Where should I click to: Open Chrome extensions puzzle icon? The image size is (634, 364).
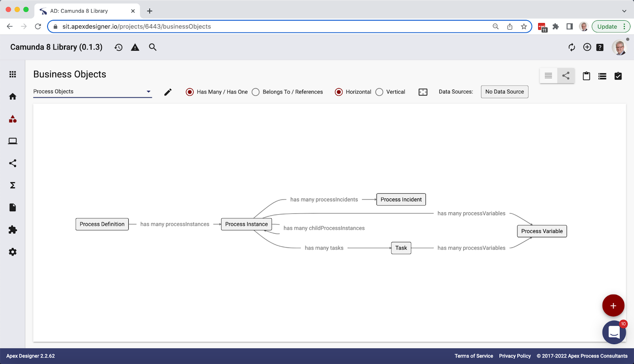coord(556,27)
